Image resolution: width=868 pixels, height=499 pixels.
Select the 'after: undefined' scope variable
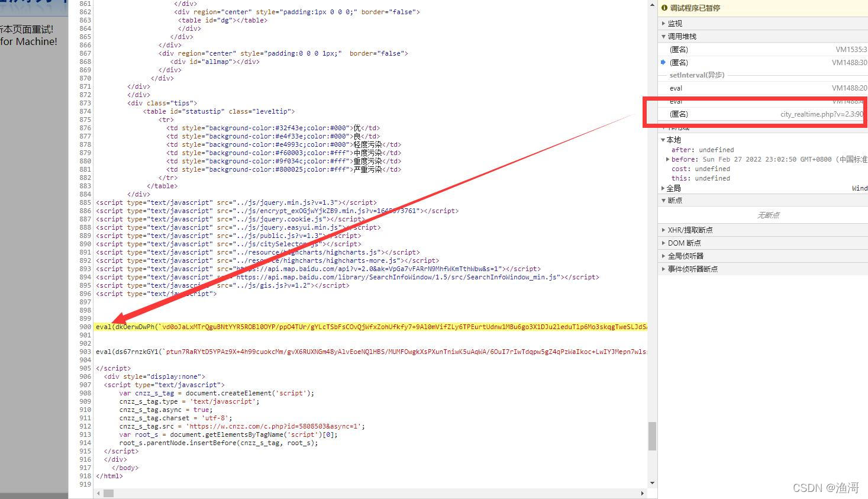(702, 150)
